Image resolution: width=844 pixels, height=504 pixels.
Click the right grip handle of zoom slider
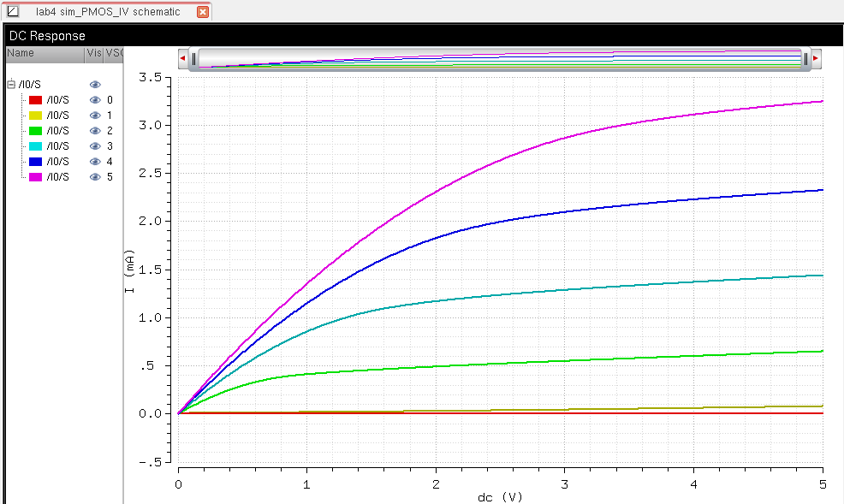point(805,58)
